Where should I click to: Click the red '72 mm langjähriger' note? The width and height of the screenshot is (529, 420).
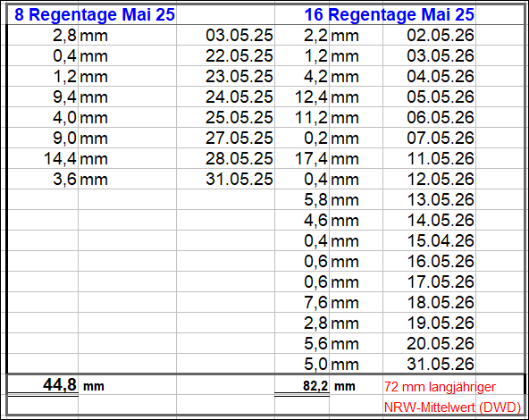(440, 387)
